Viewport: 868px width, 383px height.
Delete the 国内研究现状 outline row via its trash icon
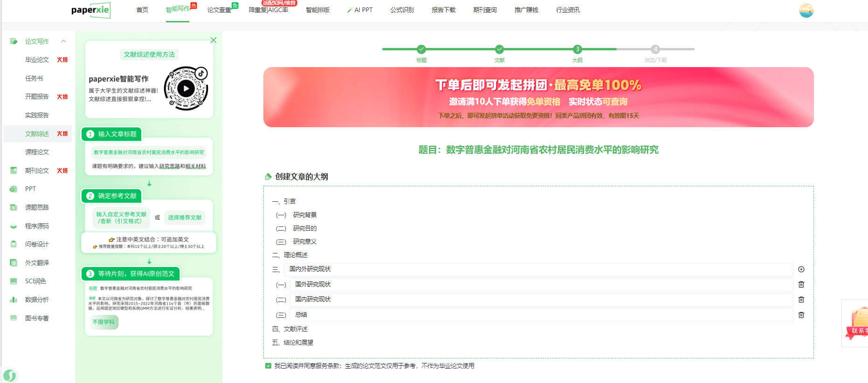(x=801, y=300)
